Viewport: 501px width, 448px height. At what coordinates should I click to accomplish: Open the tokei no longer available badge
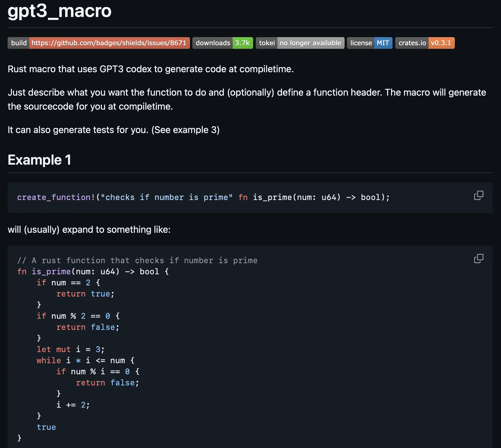300,43
